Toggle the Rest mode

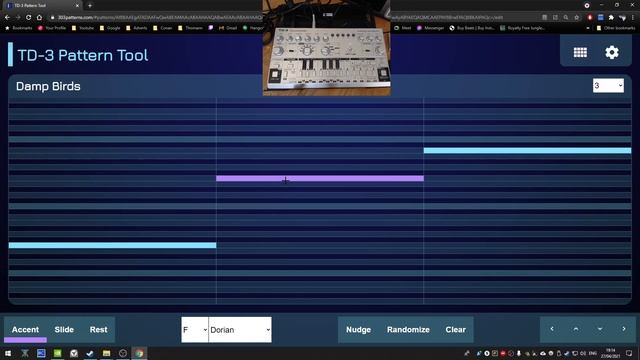(x=98, y=329)
